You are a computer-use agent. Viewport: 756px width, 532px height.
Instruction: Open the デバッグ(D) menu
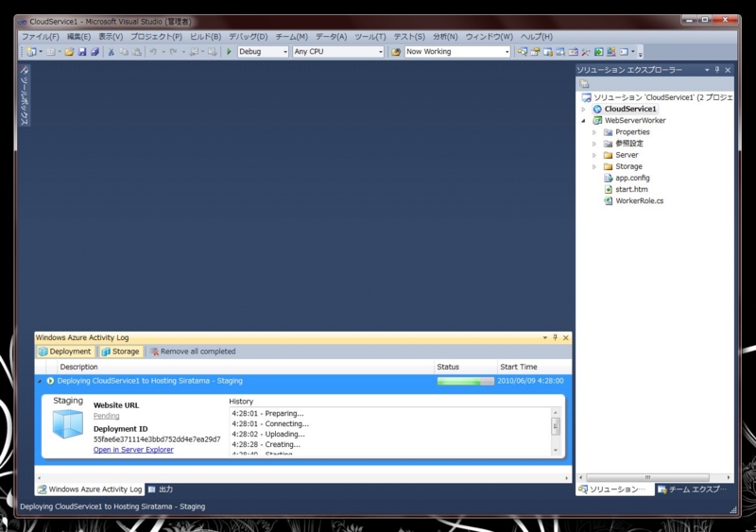pos(248,37)
